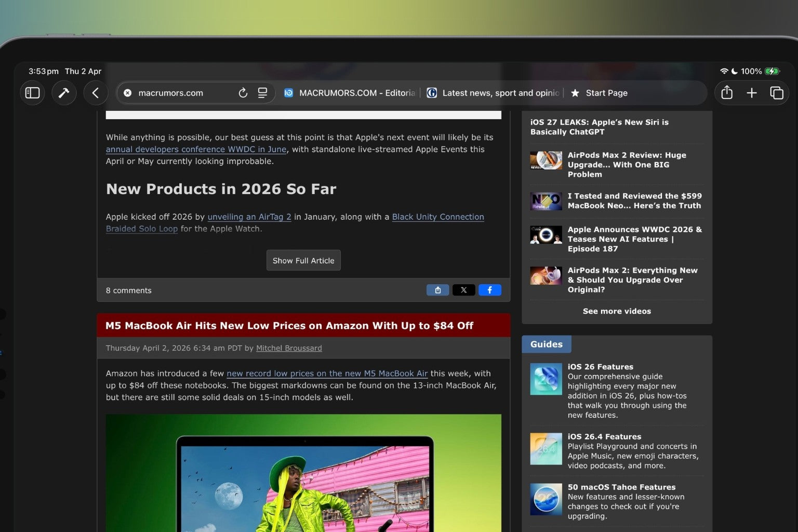Reload the macrumors.com page
This screenshot has width=798, height=532.
tap(243, 93)
